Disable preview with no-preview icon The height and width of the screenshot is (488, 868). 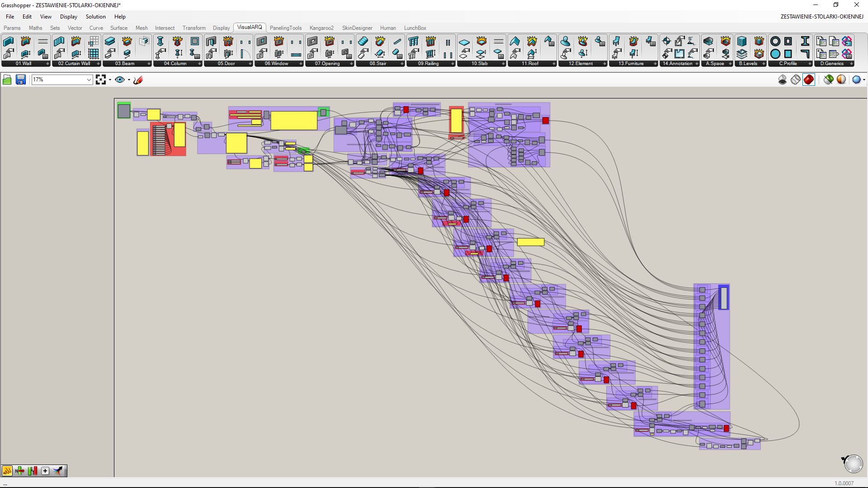783,80
